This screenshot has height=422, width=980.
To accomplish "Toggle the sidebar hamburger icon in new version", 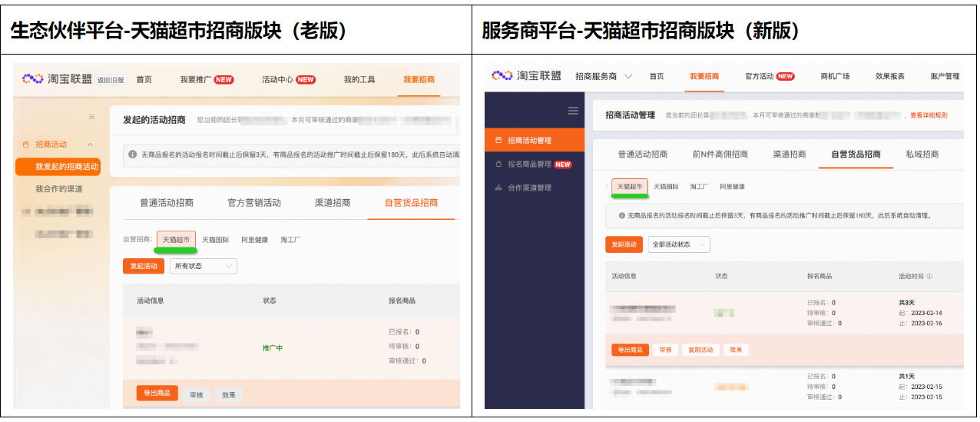I will point(573,111).
